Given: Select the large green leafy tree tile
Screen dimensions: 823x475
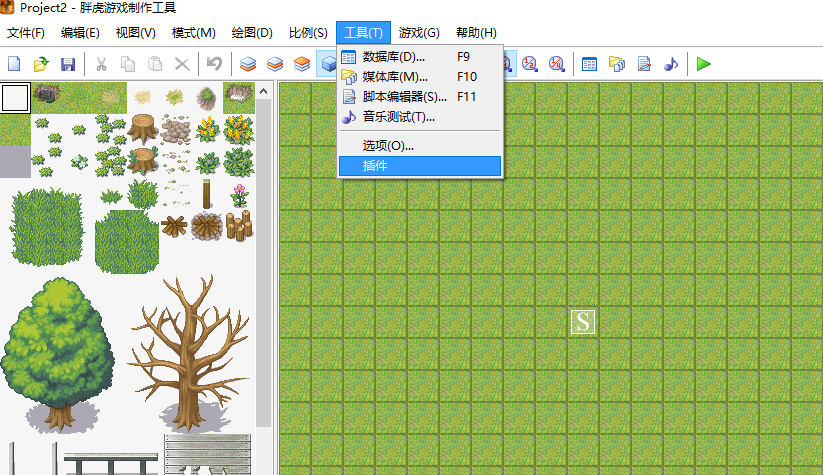Looking at the screenshot, I should 58,354.
